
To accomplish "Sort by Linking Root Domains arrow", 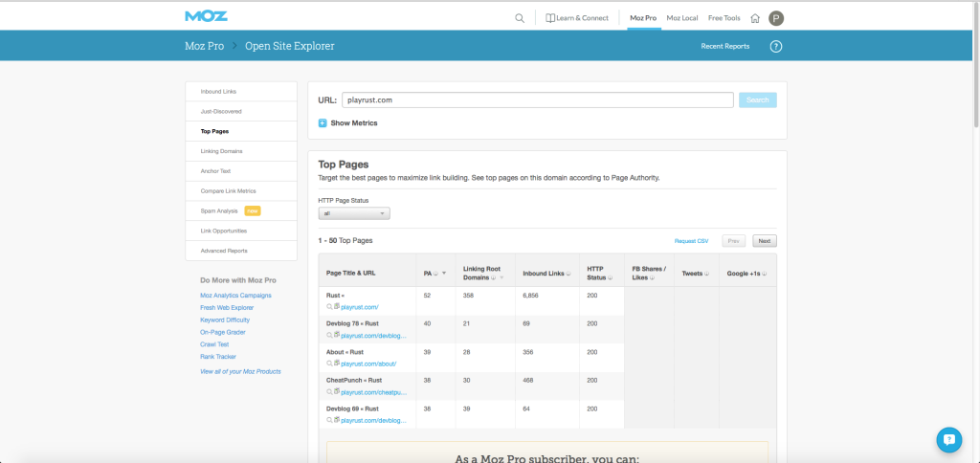I will point(501,278).
